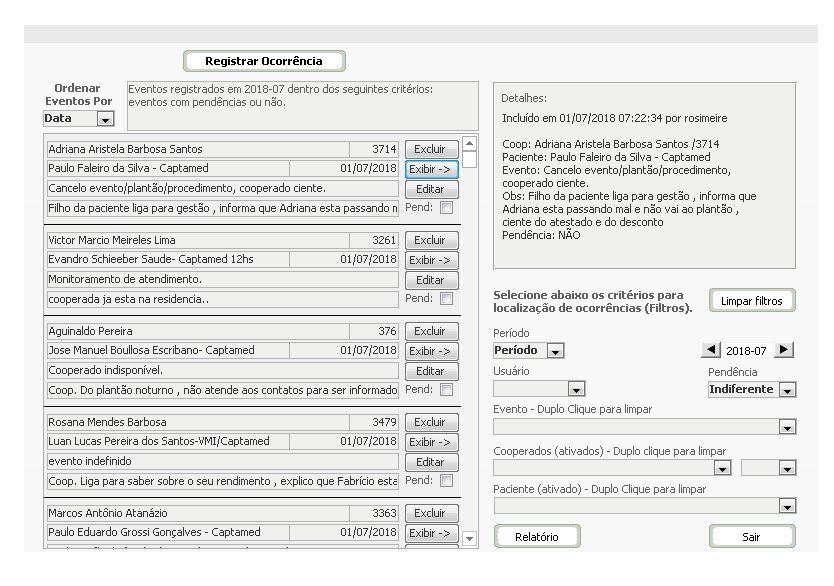Click the code field showing 3714
The height and width of the screenshot is (586, 834).
click(374, 149)
